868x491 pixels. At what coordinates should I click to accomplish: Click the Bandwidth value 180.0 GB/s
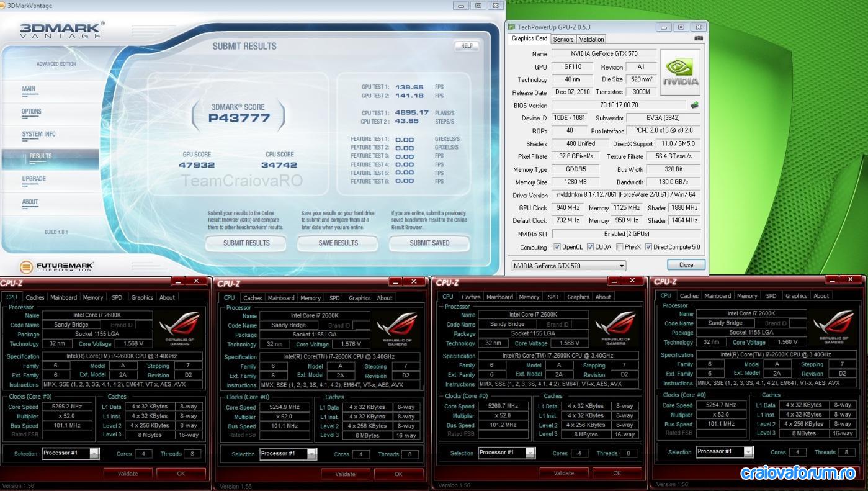[674, 182]
